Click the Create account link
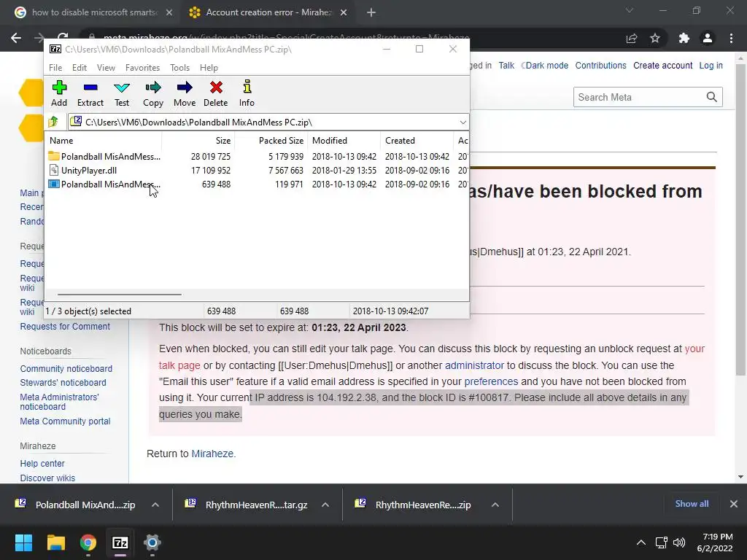The height and width of the screenshot is (560, 747). (662, 65)
